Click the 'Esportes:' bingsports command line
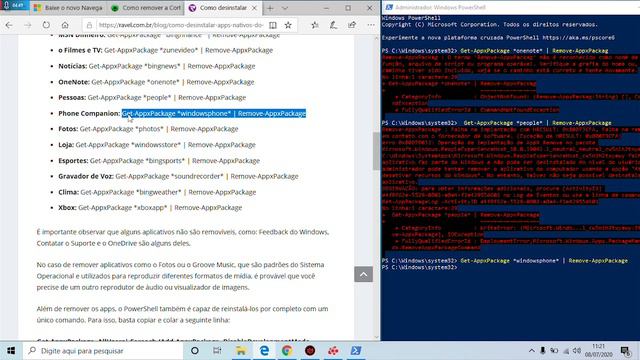Screen dimensions: 640x360 [x=159, y=161]
